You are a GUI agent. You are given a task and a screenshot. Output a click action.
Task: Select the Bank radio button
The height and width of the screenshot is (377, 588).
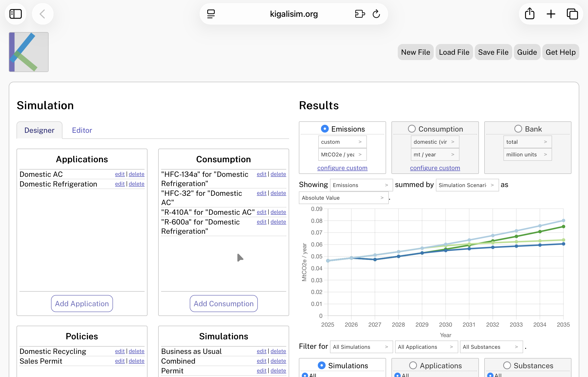519,128
